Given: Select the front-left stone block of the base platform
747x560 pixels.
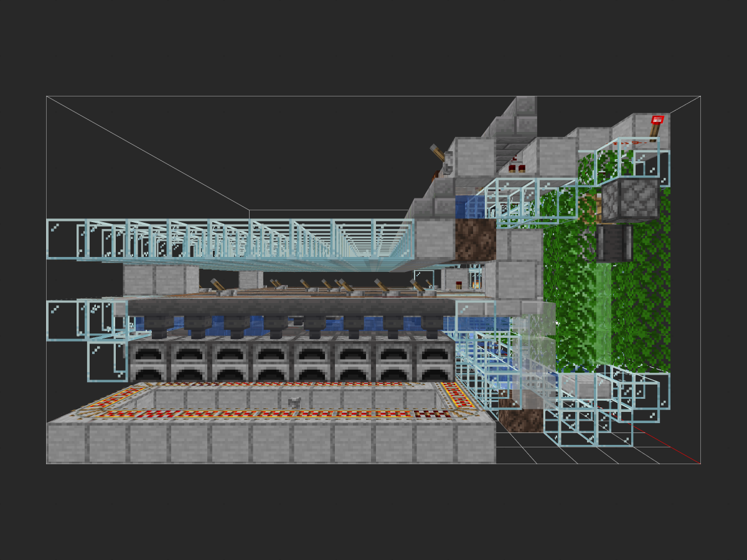Looking at the screenshot, I should point(65,443).
